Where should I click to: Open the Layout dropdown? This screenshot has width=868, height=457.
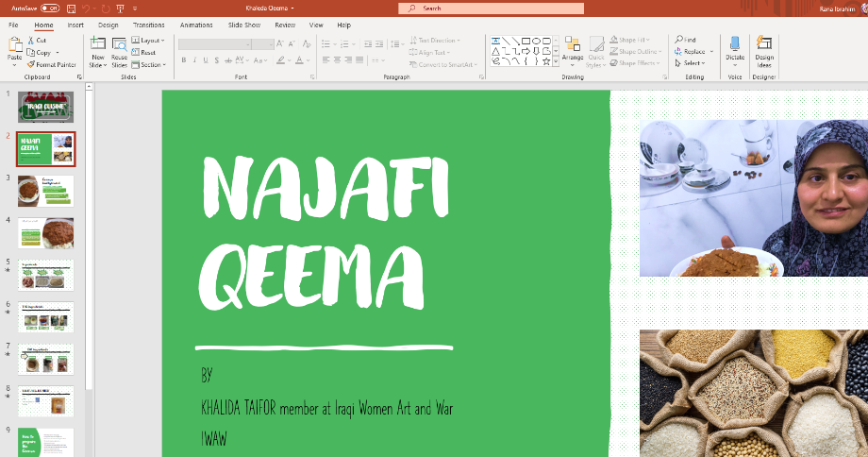[148, 41]
